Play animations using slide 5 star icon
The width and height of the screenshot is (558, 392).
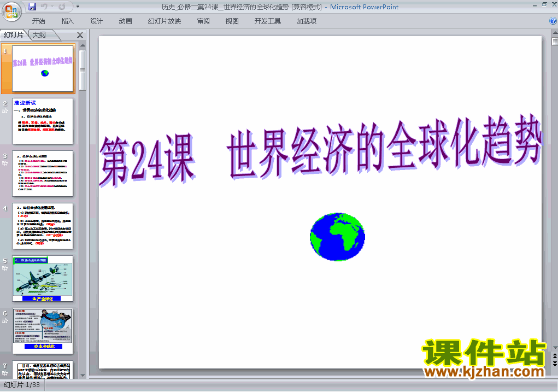(x=5, y=268)
